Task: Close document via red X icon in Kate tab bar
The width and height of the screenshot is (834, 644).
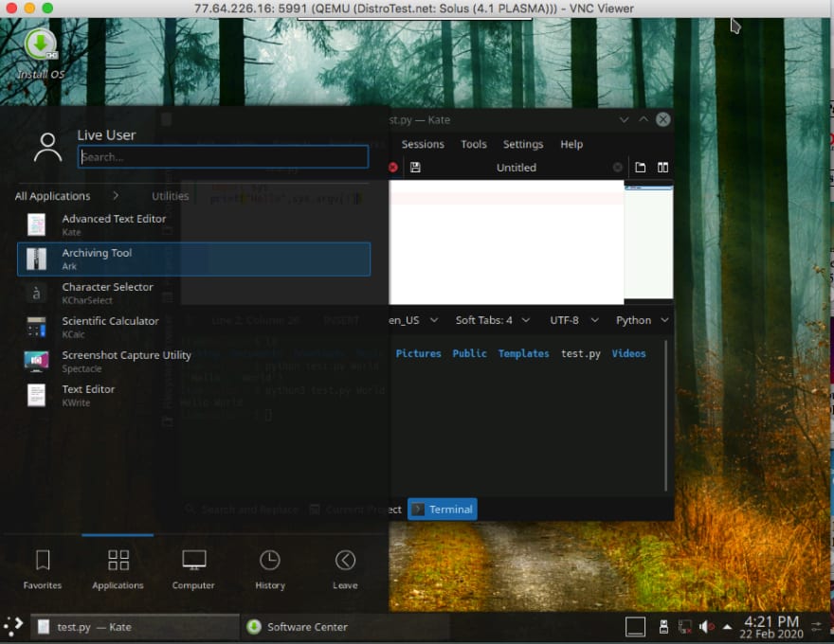Action: (393, 168)
